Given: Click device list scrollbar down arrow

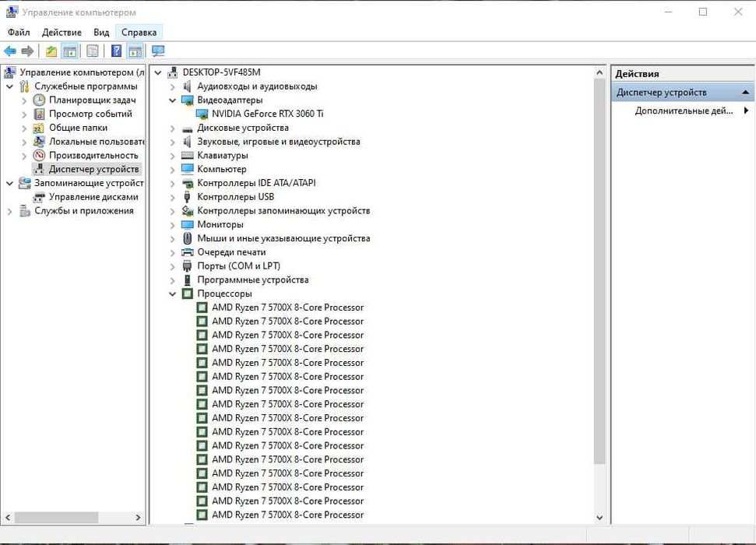Looking at the screenshot, I should point(600,517).
